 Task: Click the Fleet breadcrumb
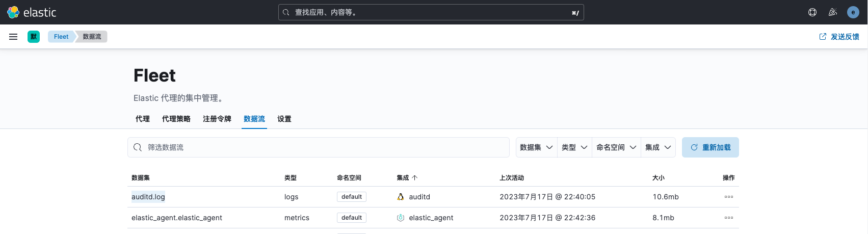61,37
